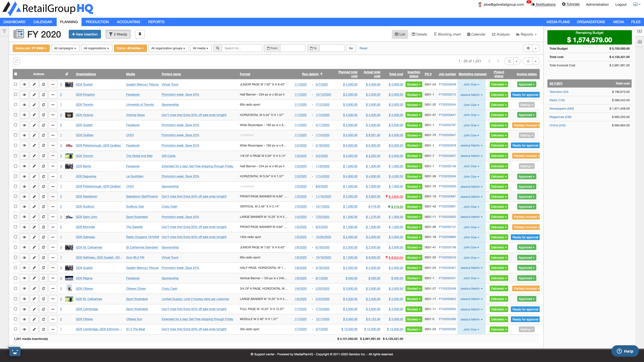The image size is (644, 362).
Task: Preview the GDX Guelph insertion with the eye icon
Action: click(x=24, y=84)
